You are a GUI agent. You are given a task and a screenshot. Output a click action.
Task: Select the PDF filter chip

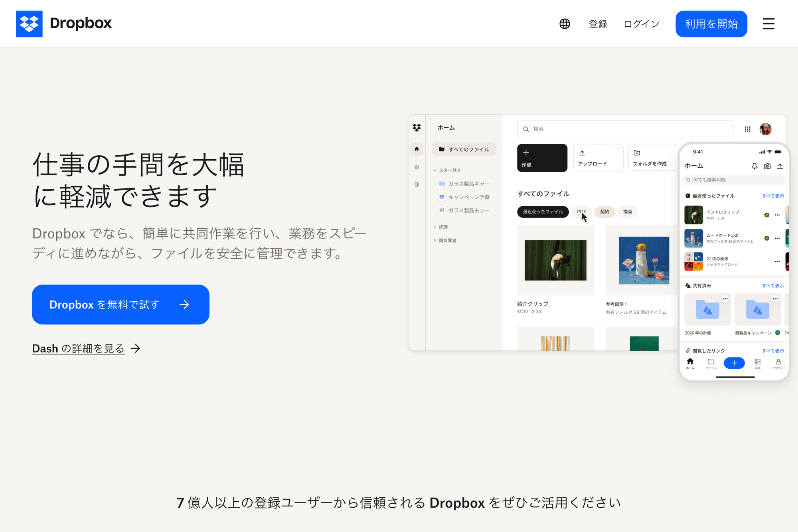pos(581,212)
